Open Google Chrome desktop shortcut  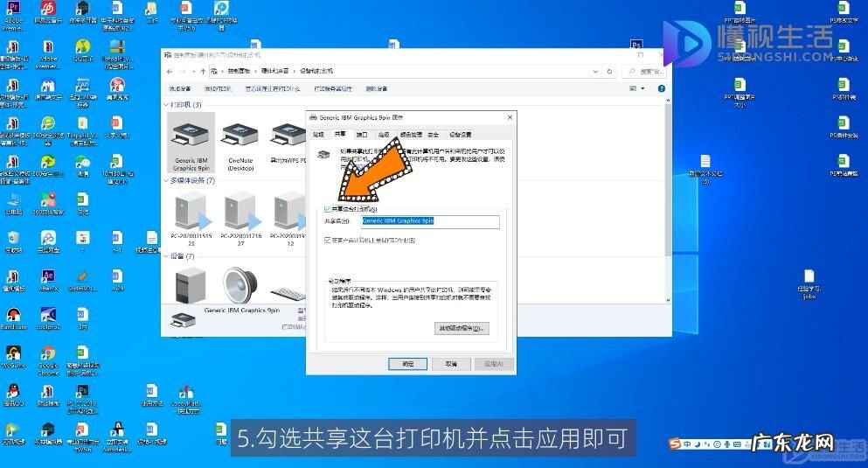click(x=48, y=361)
